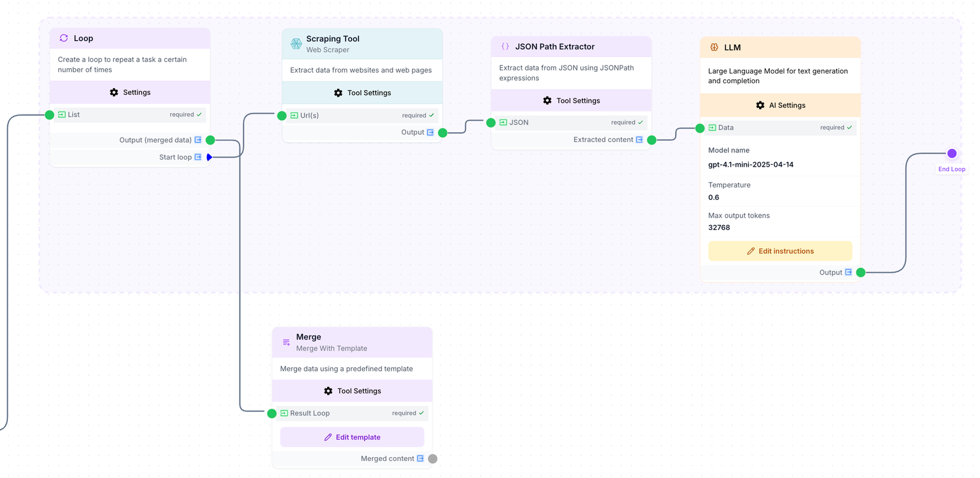Click the Scraping Tool Output export icon
Screen dimensions: 980x478
430,132
